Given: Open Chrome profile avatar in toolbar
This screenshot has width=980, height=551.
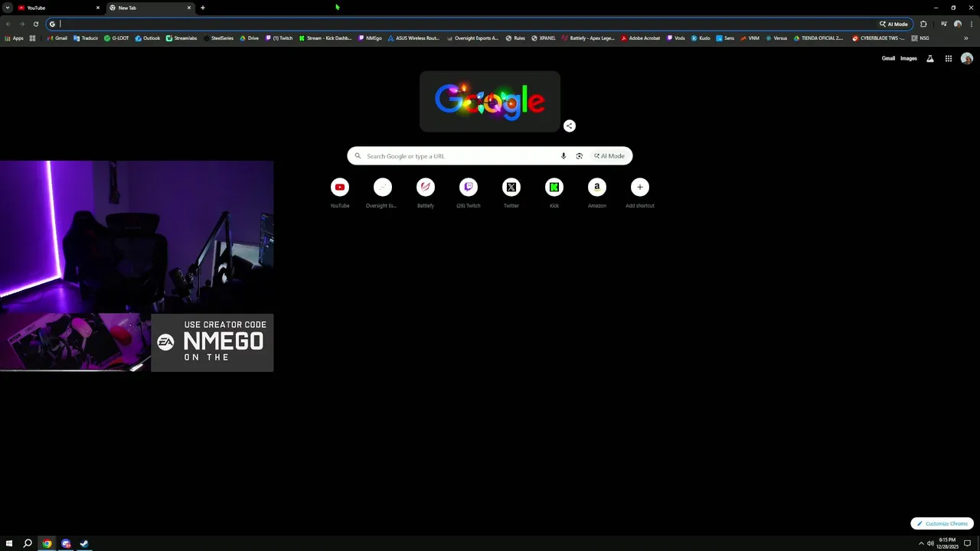Looking at the screenshot, I should click(958, 24).
